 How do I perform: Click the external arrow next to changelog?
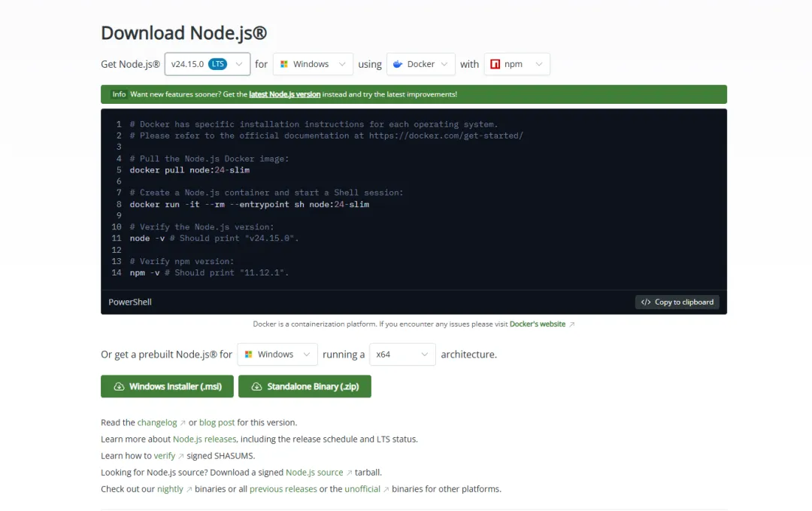pos(182,423)
